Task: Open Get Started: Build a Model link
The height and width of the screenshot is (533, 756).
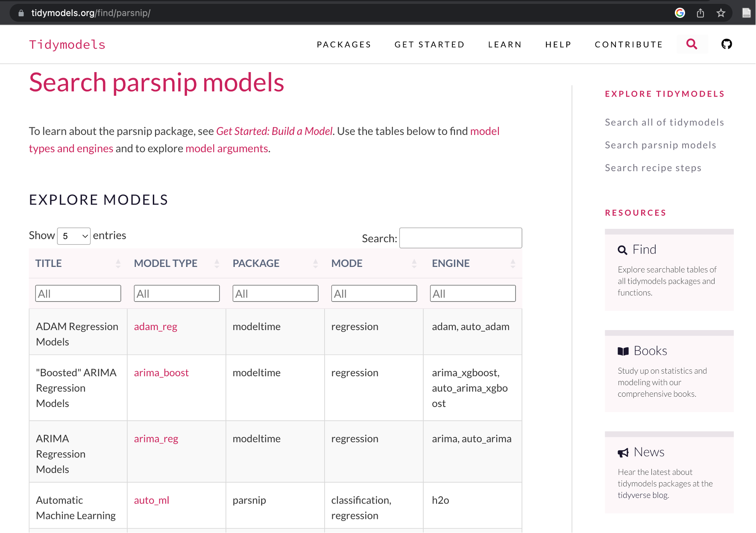Action: click(x=274, y=131)
